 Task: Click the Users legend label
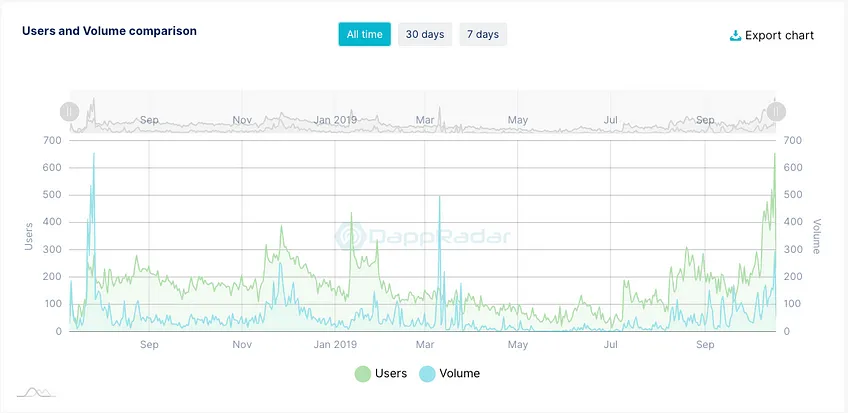pyautogui.click(x=391, y=374)
